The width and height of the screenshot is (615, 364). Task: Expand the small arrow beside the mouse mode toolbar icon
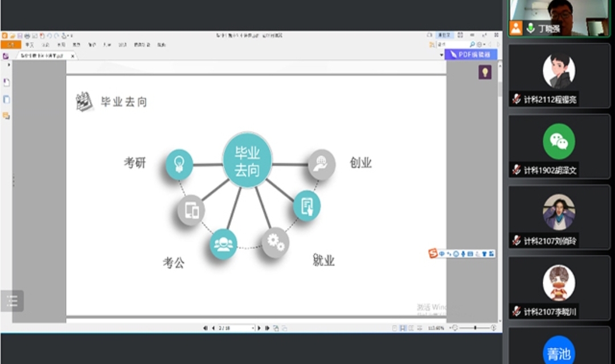pyautogui.click(x=69, y=35)
